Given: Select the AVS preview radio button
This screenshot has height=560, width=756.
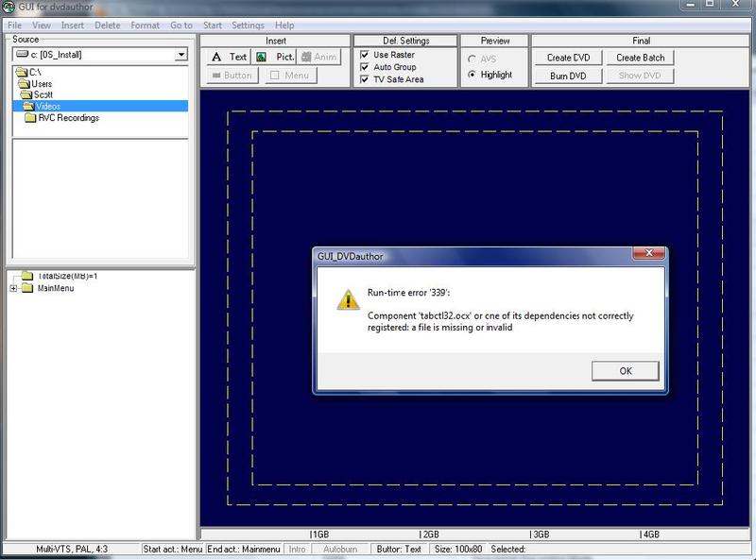Looking at the screenshot, I should coord(472,59).
